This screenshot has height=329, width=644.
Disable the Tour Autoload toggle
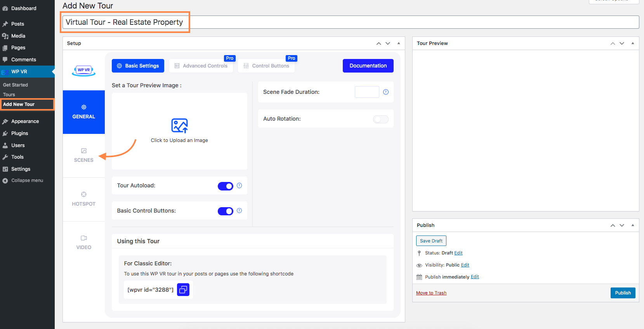(x=226, y=186)
